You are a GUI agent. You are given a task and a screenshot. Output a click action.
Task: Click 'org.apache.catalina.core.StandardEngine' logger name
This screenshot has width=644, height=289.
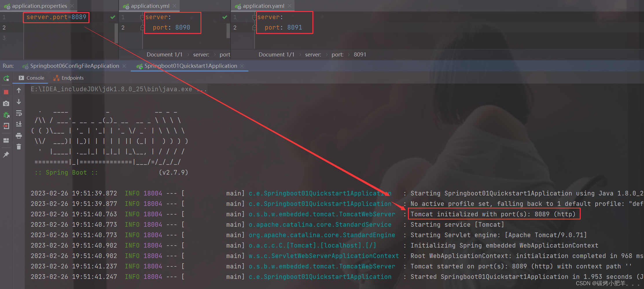pos(322,235)
